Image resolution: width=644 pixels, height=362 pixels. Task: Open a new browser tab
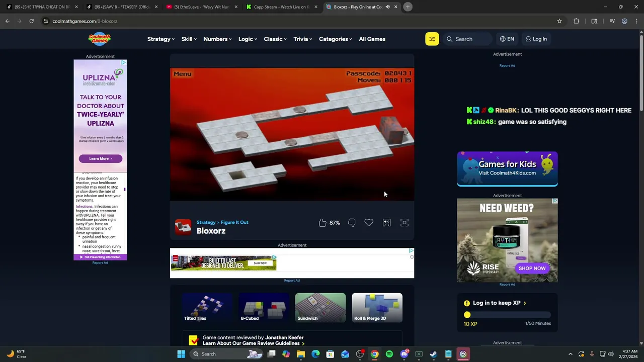coord(408,7)
